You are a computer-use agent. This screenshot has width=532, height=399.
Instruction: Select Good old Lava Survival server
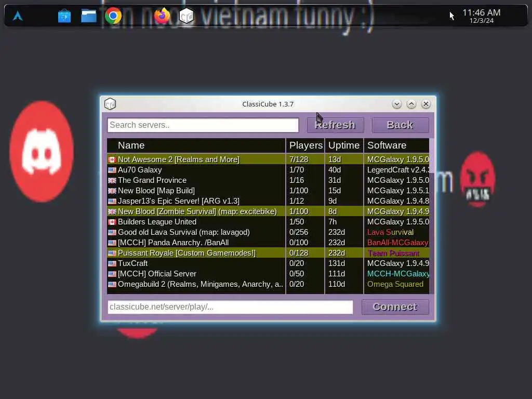point(268,232)
